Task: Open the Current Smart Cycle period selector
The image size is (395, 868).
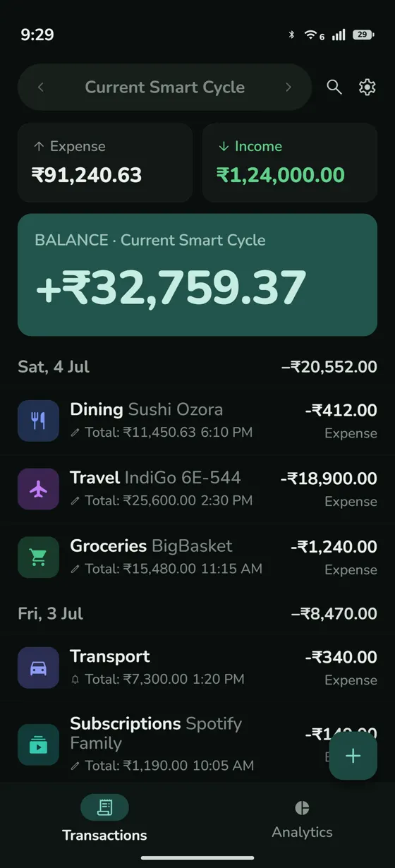Action: [x=164, y=88]
